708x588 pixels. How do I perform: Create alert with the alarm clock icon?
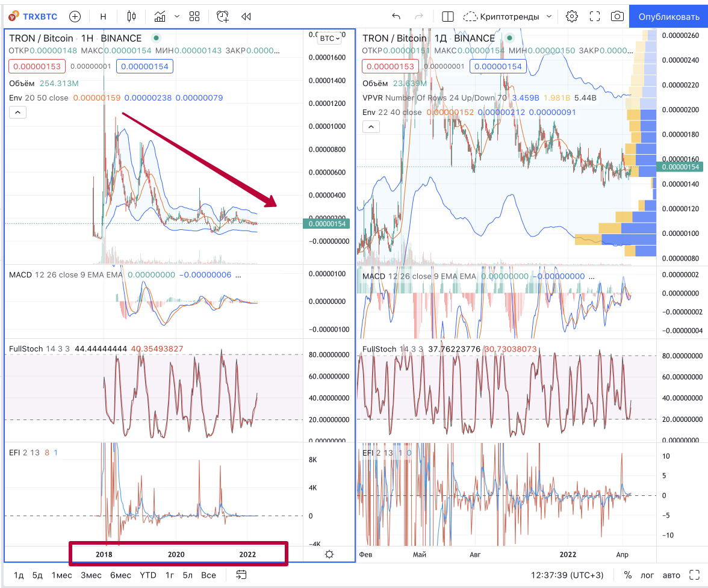[223, 17]
